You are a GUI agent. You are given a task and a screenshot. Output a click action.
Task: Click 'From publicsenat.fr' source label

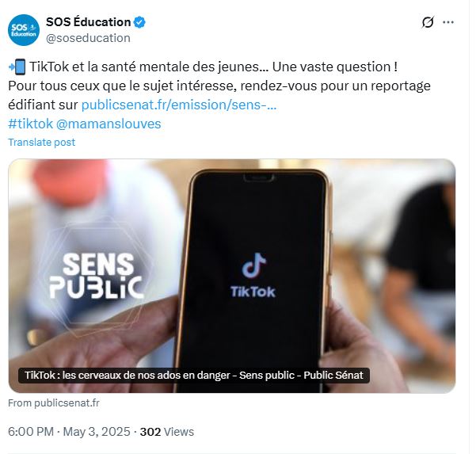[x=54, y=403]
